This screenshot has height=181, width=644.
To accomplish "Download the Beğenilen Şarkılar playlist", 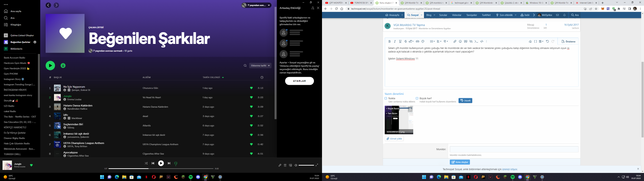I will coord(63,65).
